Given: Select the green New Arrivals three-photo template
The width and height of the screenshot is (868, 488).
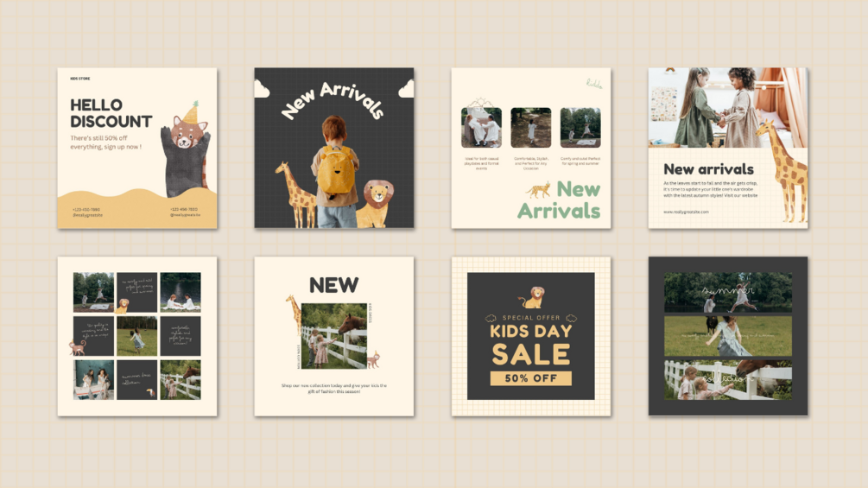Looking at the screenshot, I should [x=531, y=149].
